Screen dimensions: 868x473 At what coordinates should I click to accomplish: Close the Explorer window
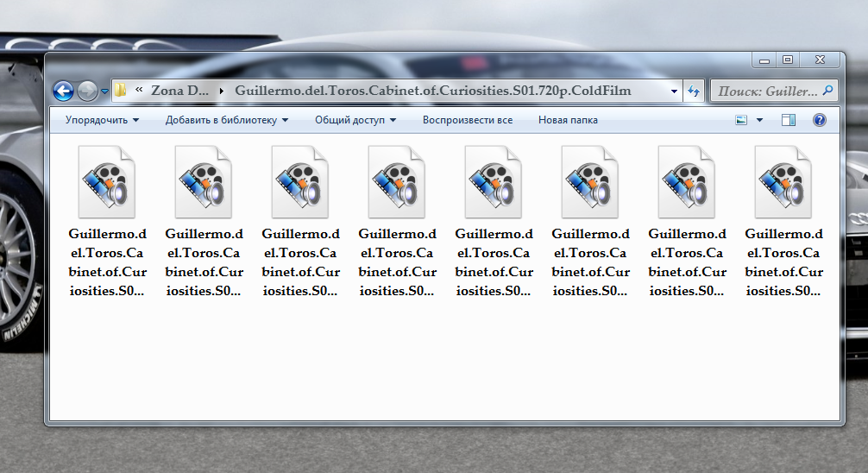821,60
